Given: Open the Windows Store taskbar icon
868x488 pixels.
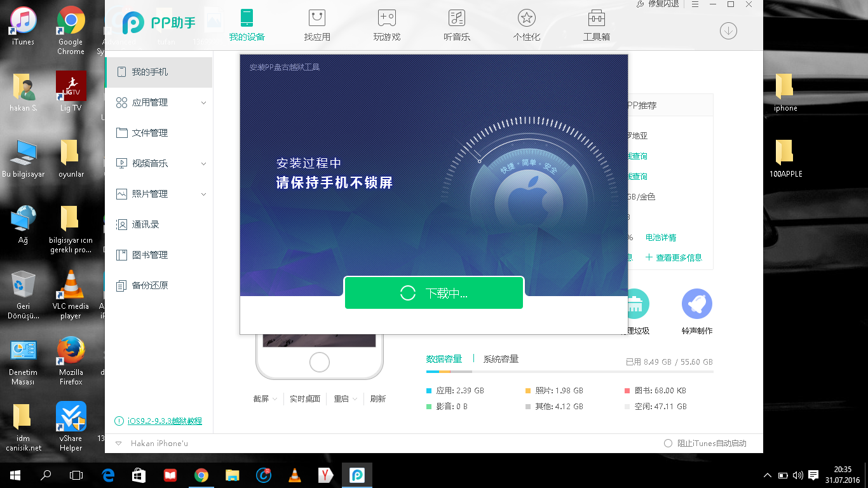Looking at the screenshot, I should pos(139,475).
